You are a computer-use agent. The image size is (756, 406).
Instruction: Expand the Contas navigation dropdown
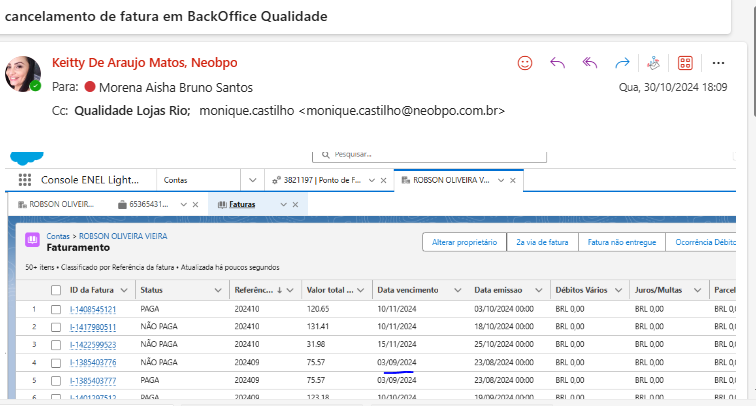click(252, 180)
